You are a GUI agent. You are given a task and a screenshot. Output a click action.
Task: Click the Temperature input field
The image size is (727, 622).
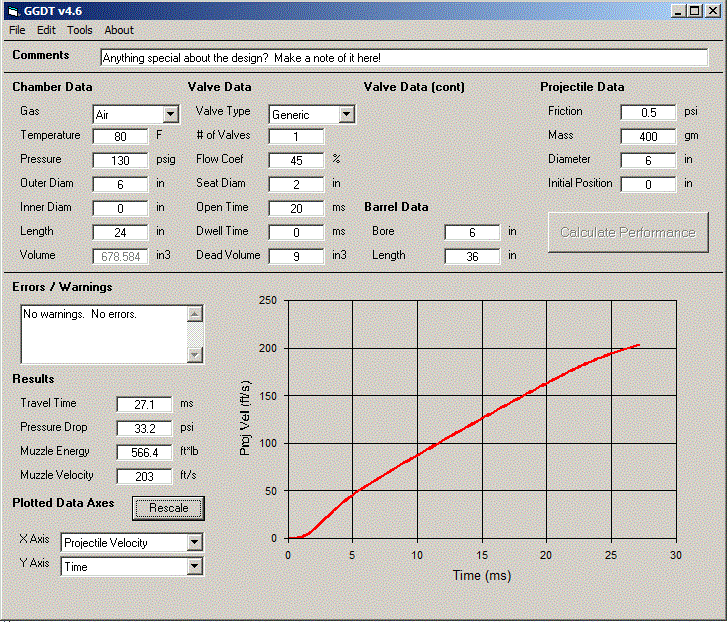[x=120, y=136]
